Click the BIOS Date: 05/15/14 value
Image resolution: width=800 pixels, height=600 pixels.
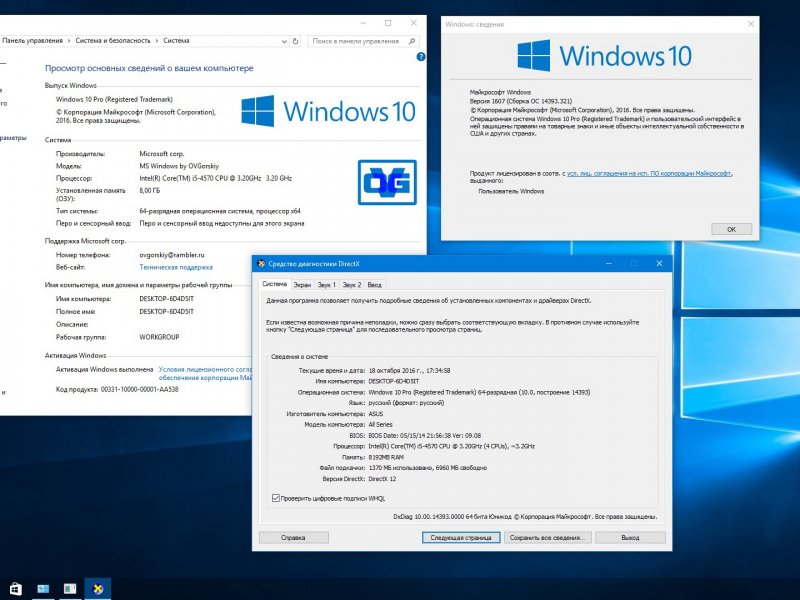(424, 436)
